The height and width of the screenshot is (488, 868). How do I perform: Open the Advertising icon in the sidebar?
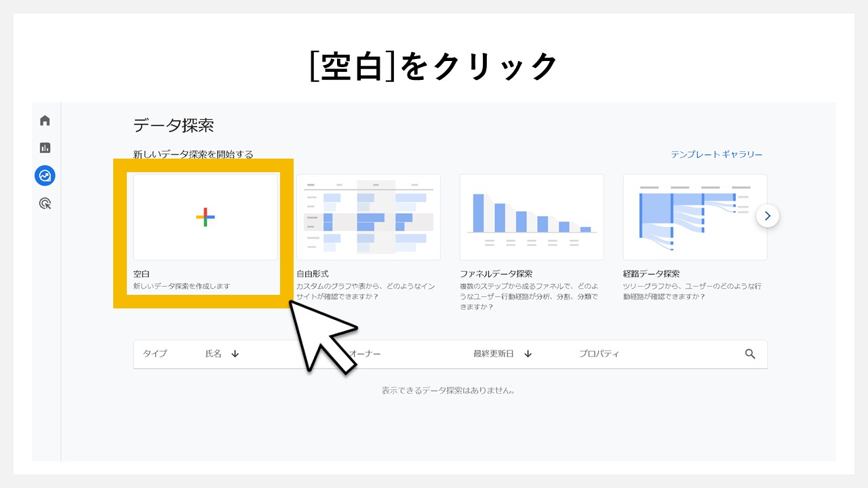44,203
